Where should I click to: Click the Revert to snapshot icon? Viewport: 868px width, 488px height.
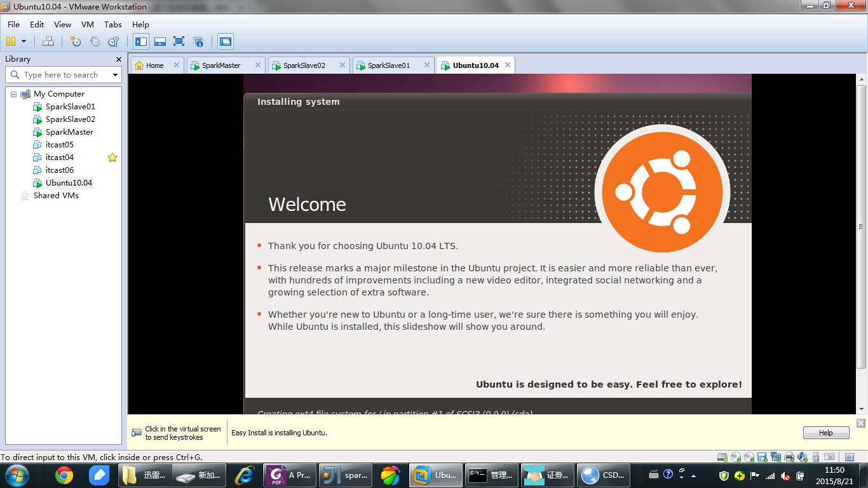tap(95, 41)
